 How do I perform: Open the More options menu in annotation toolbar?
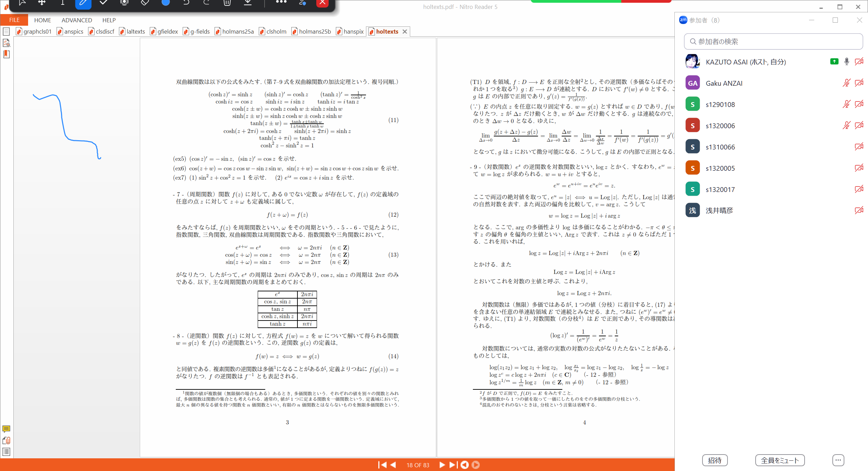281,3
